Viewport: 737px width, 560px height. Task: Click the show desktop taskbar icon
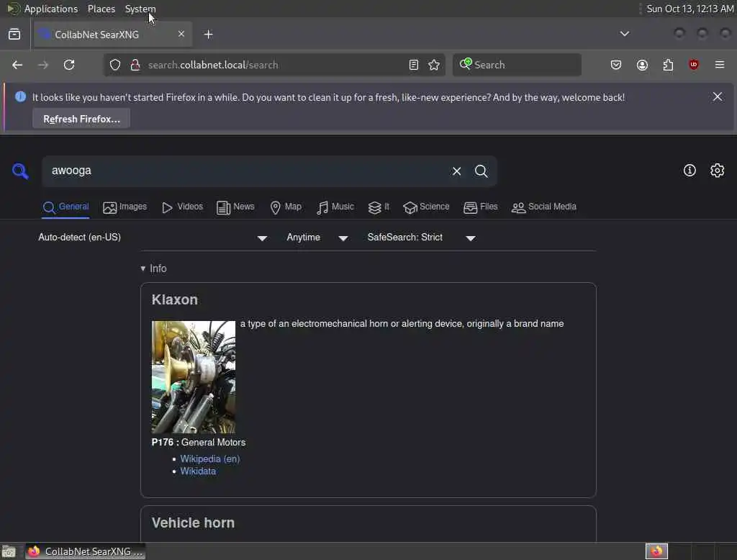click(9, 551)
